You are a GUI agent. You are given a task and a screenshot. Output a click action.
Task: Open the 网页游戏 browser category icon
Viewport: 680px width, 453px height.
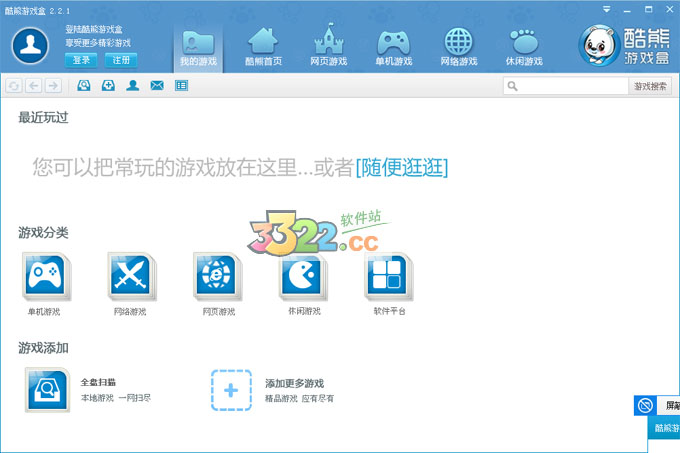coord(216,276)
